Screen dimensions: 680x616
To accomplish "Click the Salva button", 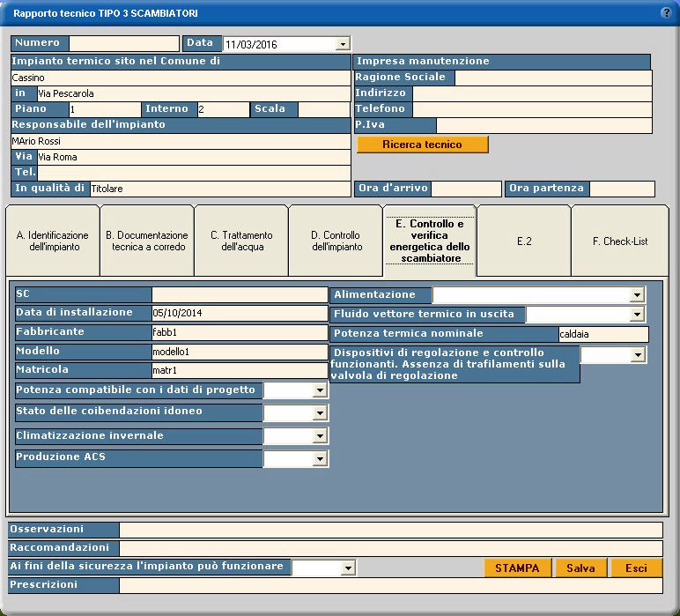I will [580, 568].
